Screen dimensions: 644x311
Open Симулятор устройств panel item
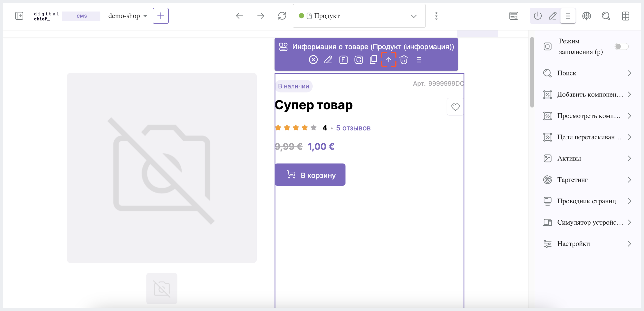click(x=587, y=222)
